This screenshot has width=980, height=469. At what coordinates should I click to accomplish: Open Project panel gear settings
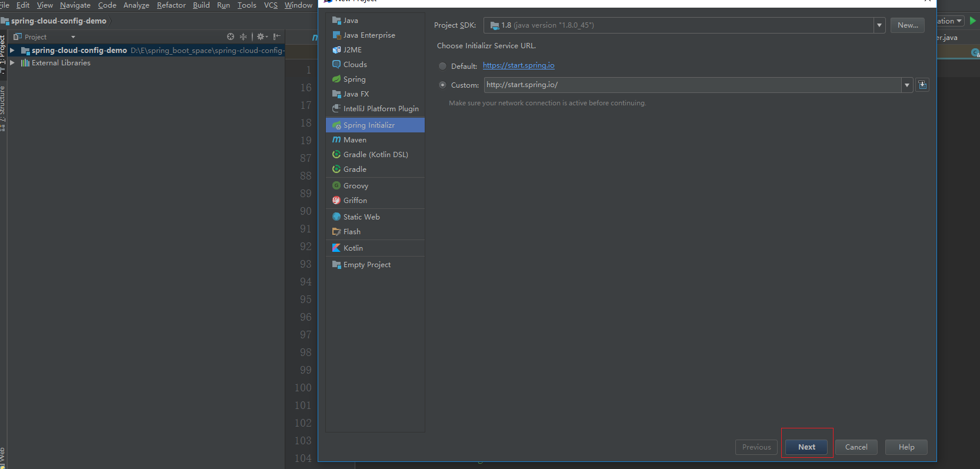(262, 36)
